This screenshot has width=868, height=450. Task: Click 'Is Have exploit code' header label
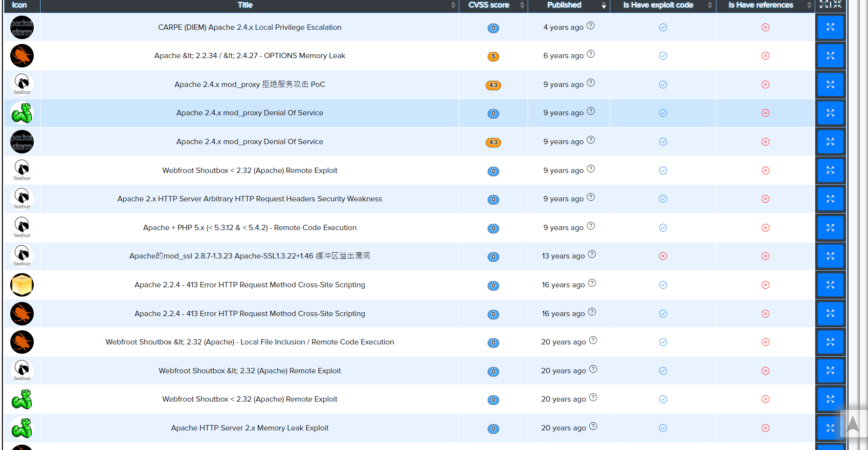pyautogui.click(x=658, y=5)
